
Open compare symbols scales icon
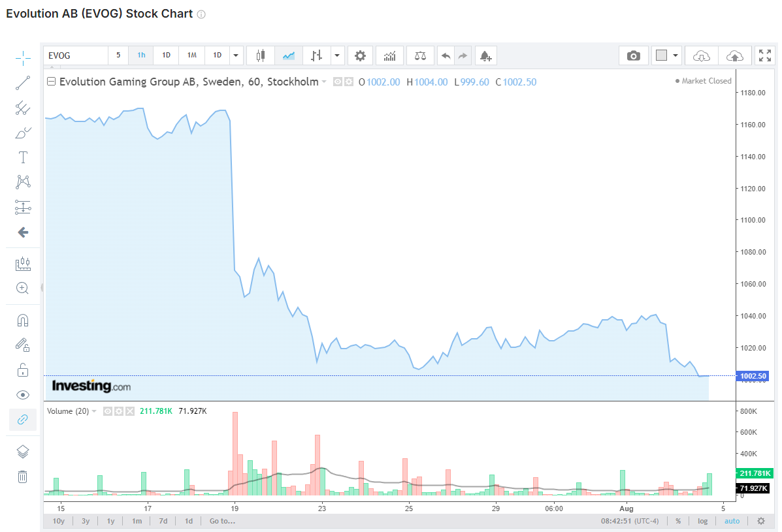(421, 55)
